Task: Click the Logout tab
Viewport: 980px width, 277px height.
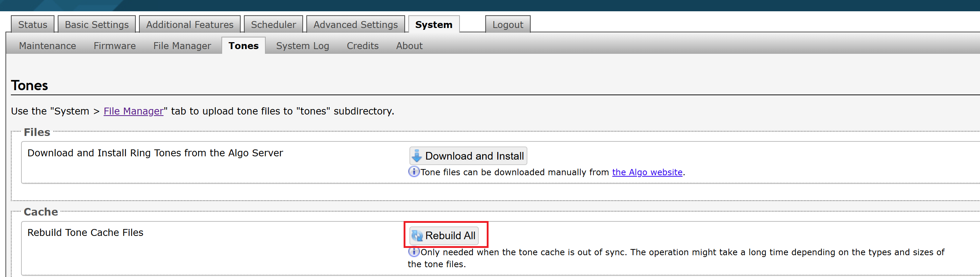Action: [507, 24]
